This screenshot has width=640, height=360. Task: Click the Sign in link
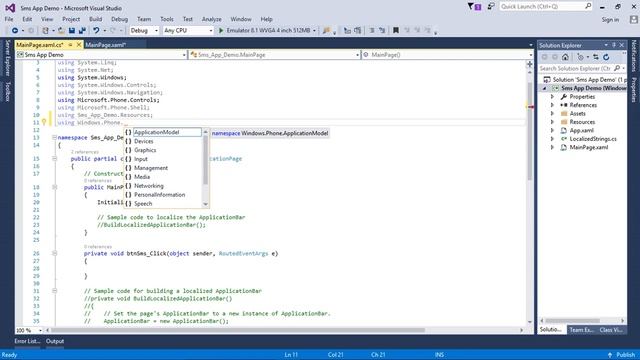pyautogui.click(x=610, y=20)
